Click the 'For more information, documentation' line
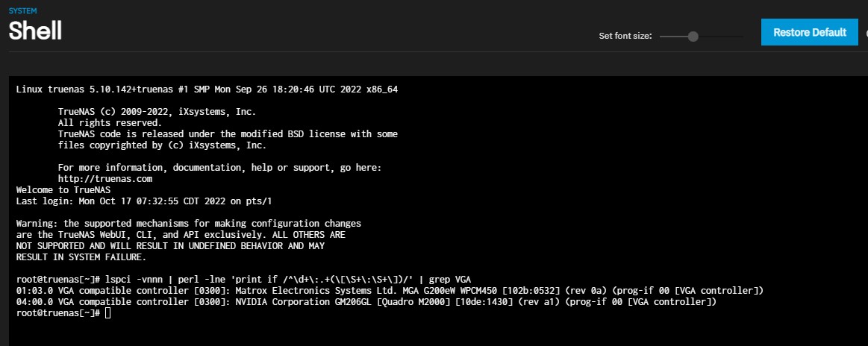This screenshot has width=868, height=346. pos(219,168)
